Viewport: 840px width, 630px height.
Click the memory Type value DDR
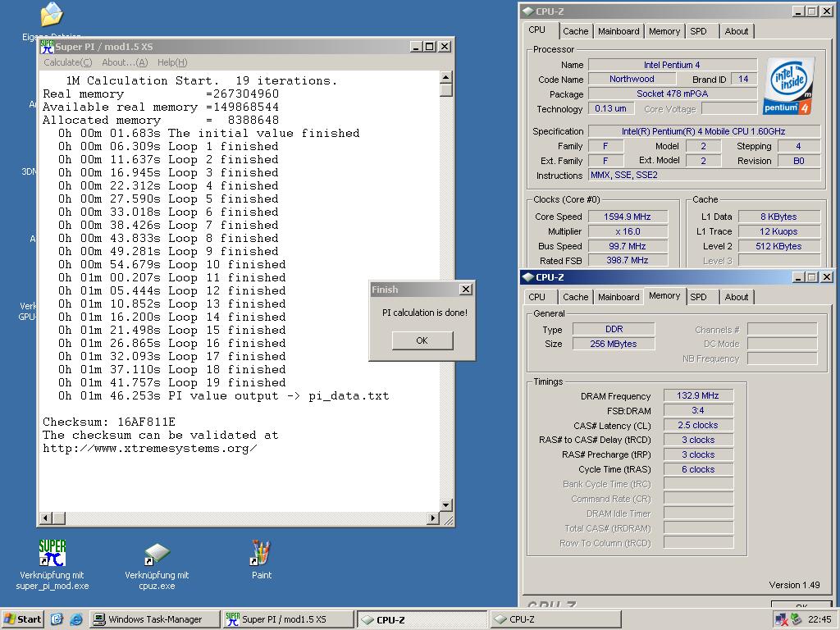(614, 329)
